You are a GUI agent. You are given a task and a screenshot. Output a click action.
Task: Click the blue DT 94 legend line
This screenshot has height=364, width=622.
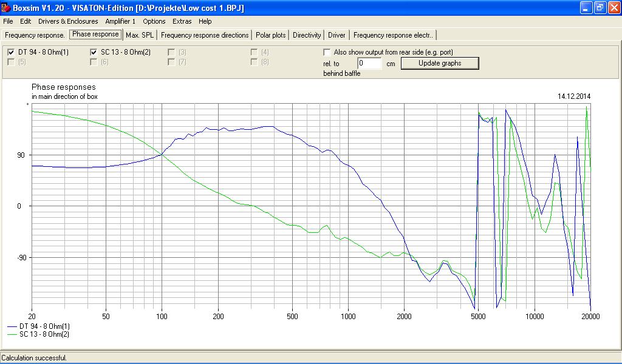[x=12, y=327]
